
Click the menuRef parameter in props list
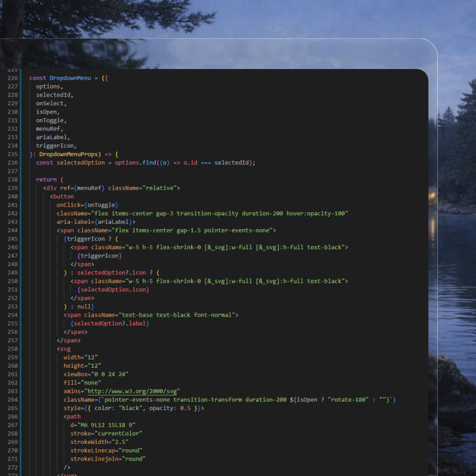click(49, 129)
